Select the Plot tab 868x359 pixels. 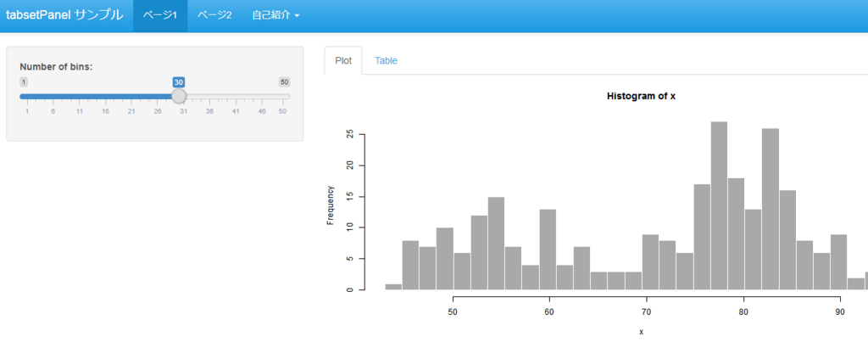coord(343,60)
